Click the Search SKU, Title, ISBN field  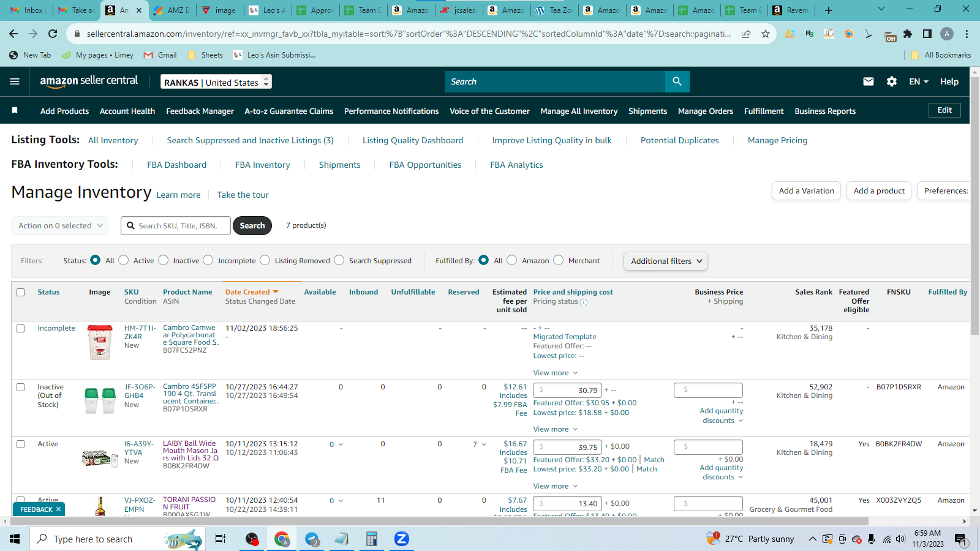tap(176, 225)
